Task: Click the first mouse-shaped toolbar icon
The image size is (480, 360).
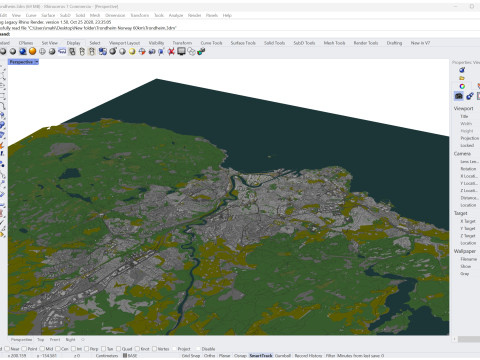Action: pos(82,51)
